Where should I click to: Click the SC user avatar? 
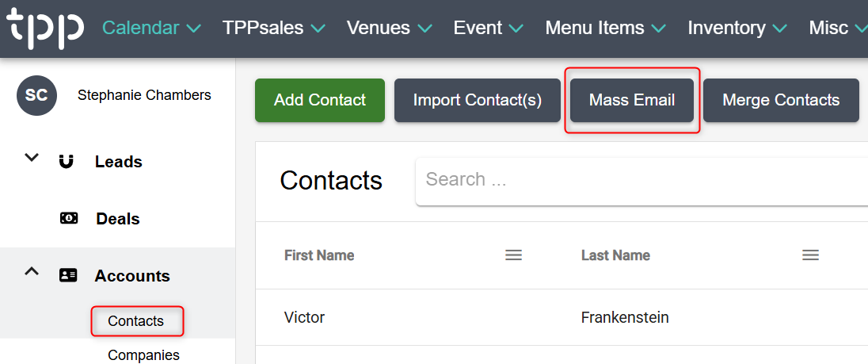coord(36,96)
